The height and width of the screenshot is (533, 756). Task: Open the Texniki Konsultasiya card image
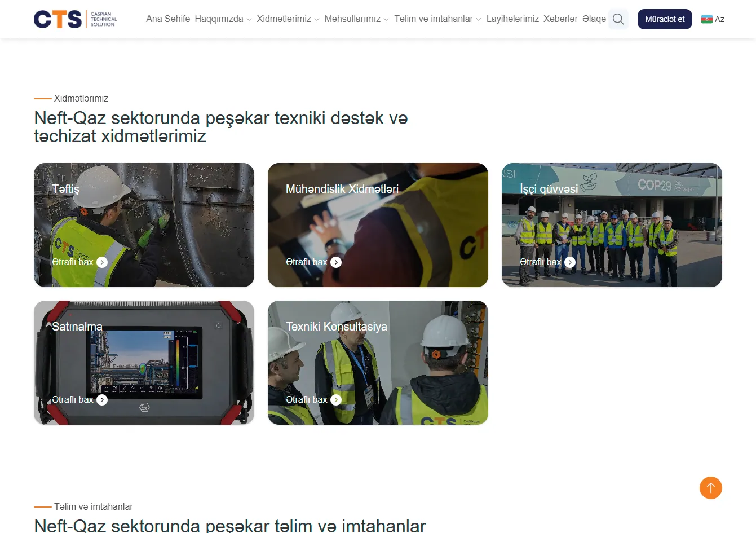click(x=378, y=363)
